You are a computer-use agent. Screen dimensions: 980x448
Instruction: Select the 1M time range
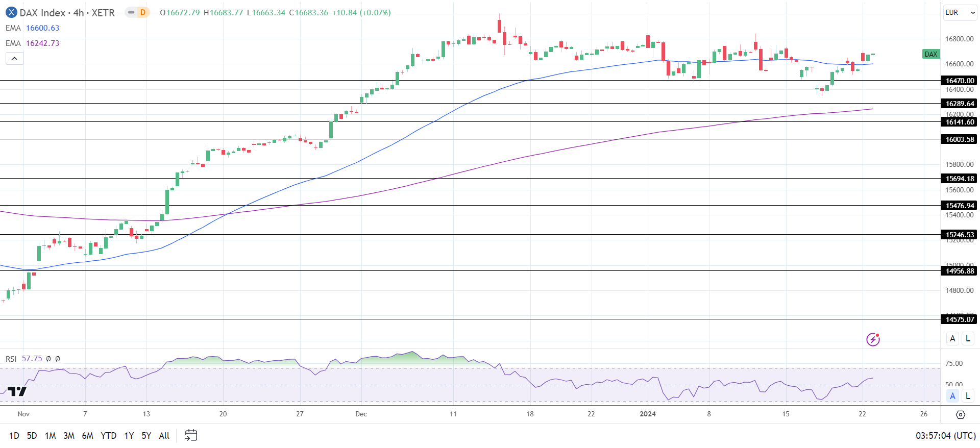pos(50,436)
